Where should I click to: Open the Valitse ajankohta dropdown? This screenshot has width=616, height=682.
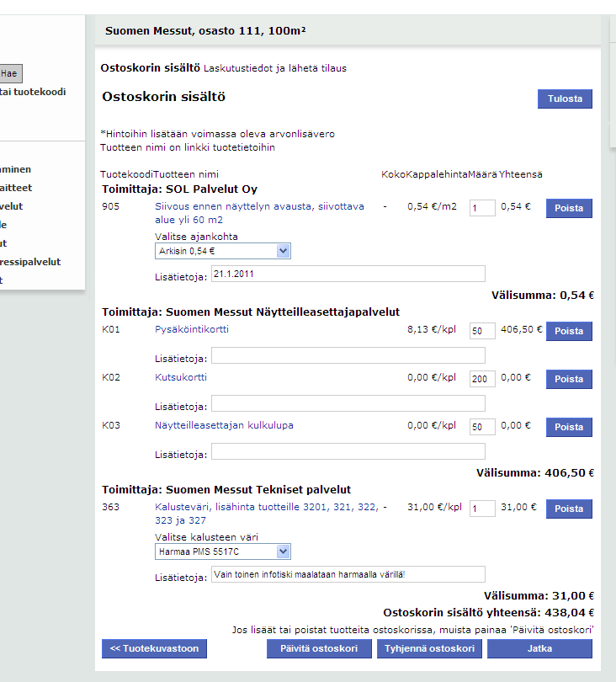222,251
